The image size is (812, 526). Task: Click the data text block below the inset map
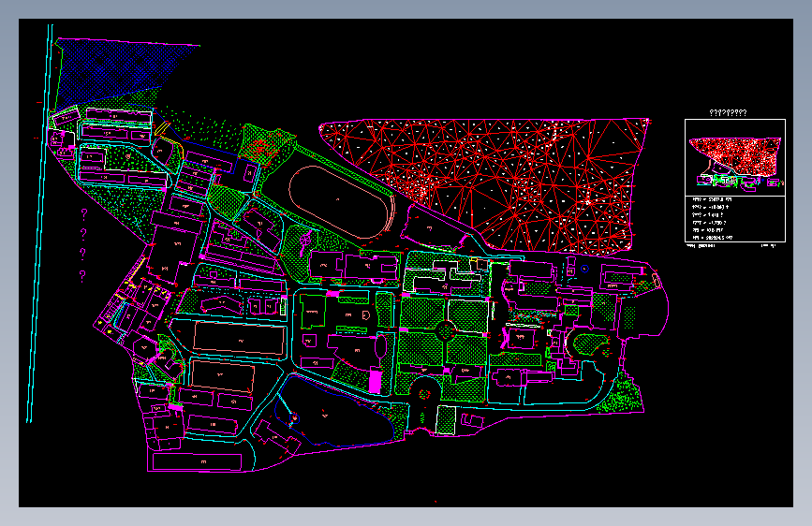[712, 218]
